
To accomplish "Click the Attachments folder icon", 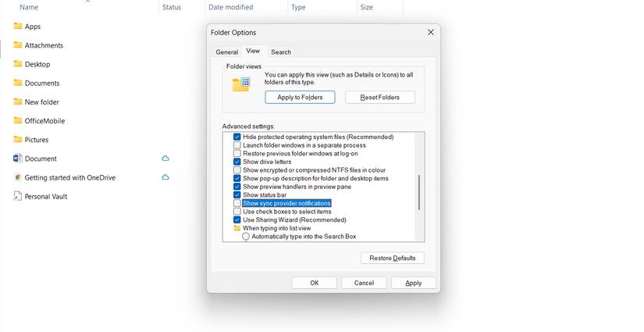I will pyautogui.click(x=18, y=45).
